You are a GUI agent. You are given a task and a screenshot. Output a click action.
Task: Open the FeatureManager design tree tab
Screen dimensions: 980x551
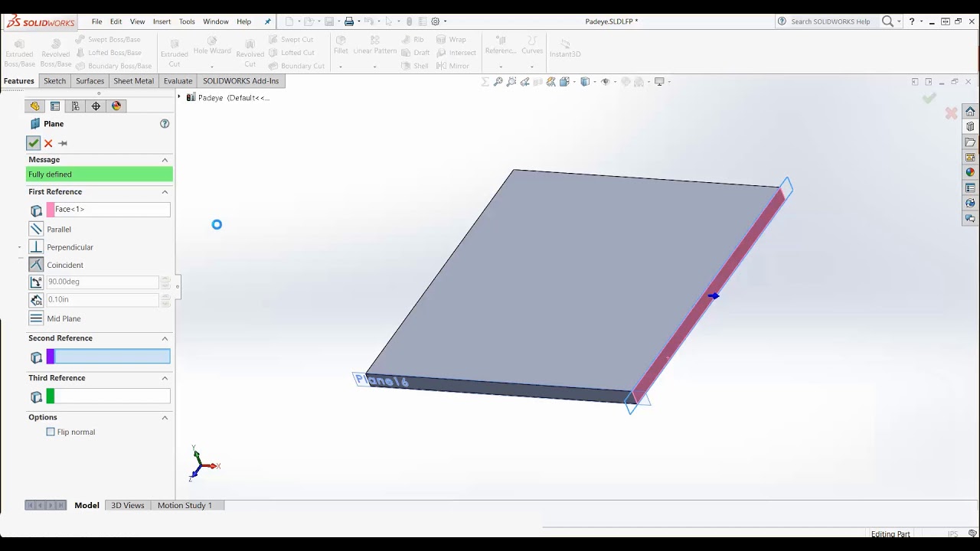[34, 106]
